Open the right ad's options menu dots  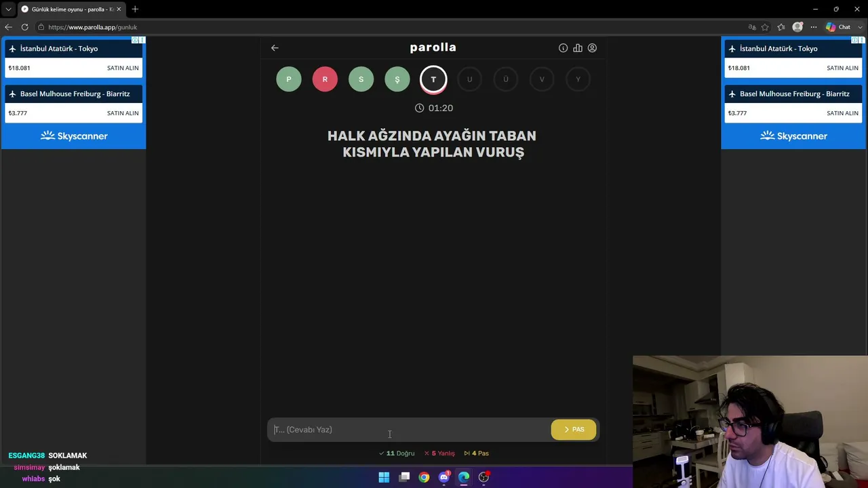point(862,41)
